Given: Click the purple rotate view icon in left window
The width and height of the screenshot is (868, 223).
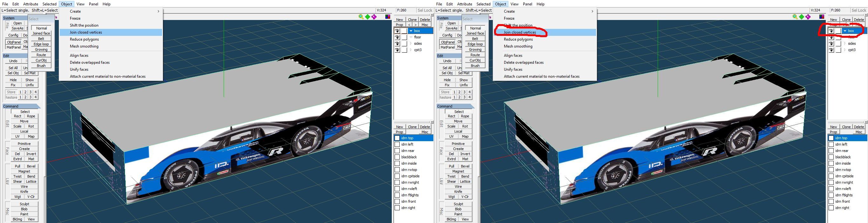Looking at the screenshot, I should tap(374, 17).
